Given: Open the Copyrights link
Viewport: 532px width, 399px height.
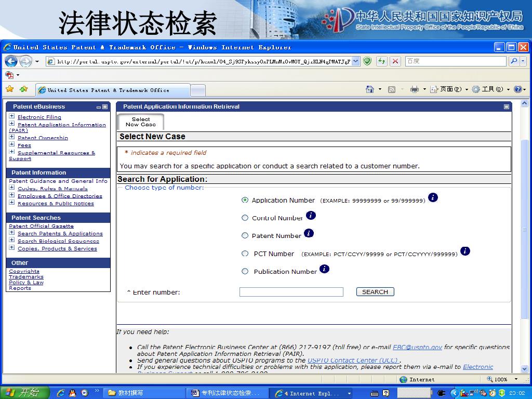Looking at the screenshot, I should click(x=24, y=271).
